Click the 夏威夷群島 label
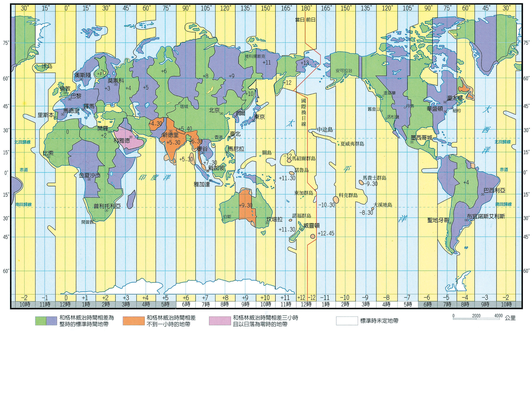The height and width of the screenshot is (396, 532). [x=352, y=144]
